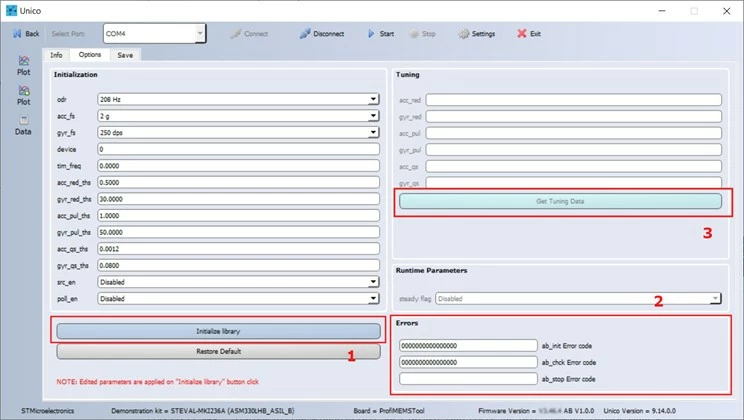Click the Tuning gyr_pul field
This screenshot has width=744, height=420.
(574, 149)
